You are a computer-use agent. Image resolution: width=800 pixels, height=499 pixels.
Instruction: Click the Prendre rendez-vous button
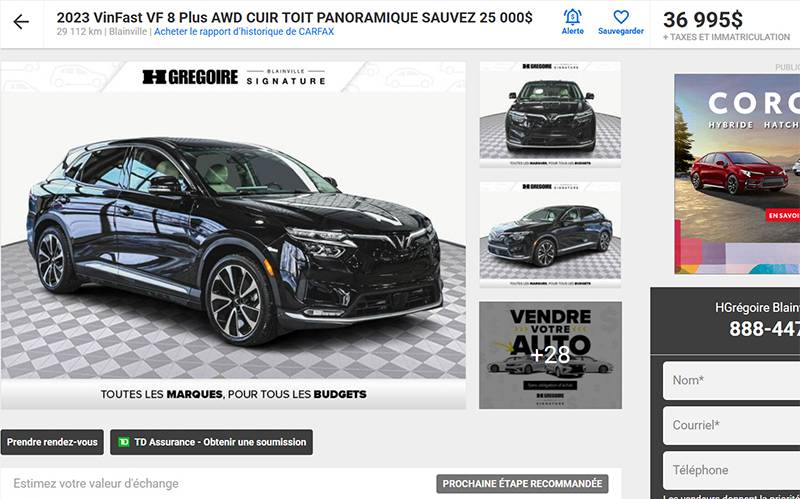52,442
